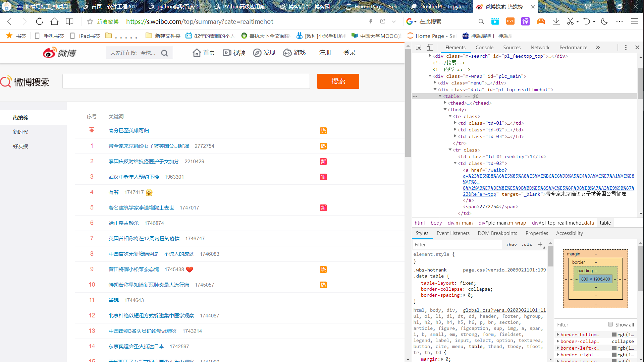This screenshot has height=362, width=644.
Task: Click the browser home icon
Action: 54,21
